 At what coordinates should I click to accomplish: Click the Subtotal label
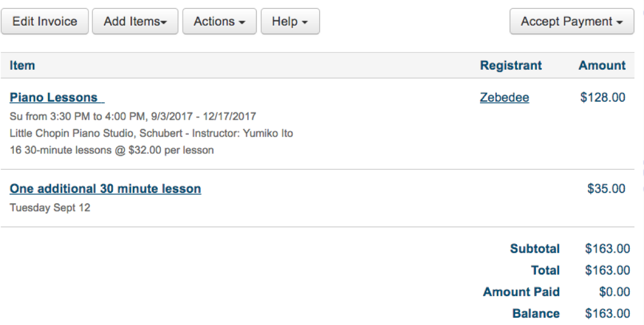pyautogui.click(x=535, y=249)
